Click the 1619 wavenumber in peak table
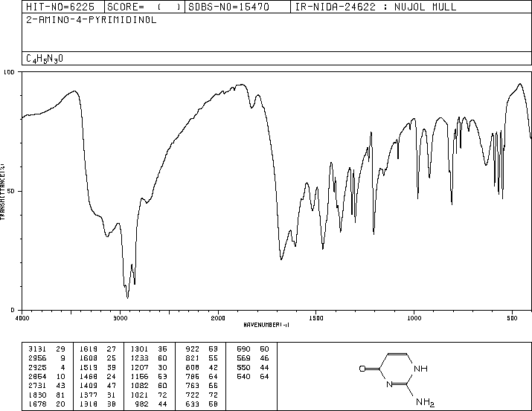Screen dimensions: 532x411 click(89, 349)
